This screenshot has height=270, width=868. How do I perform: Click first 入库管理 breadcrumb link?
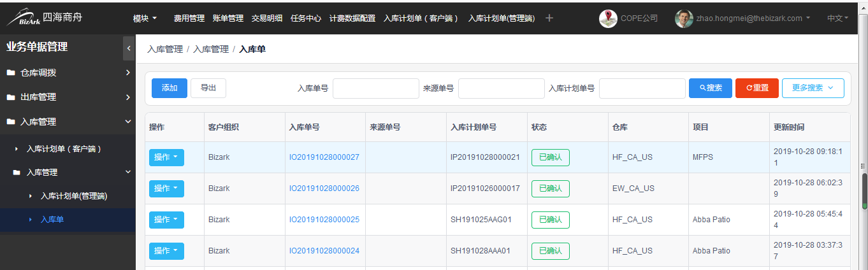[x=165, y=49]
